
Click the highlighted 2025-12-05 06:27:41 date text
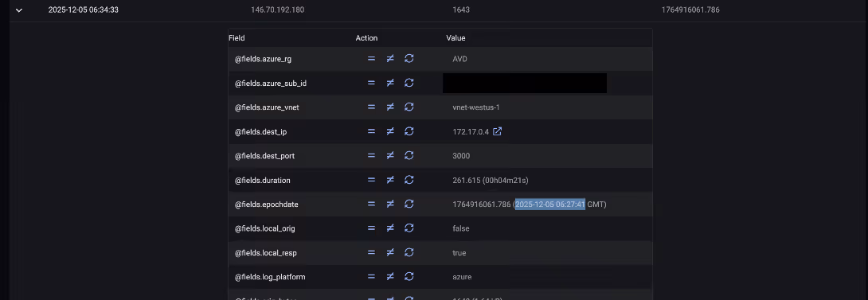[x=550, y=205]
